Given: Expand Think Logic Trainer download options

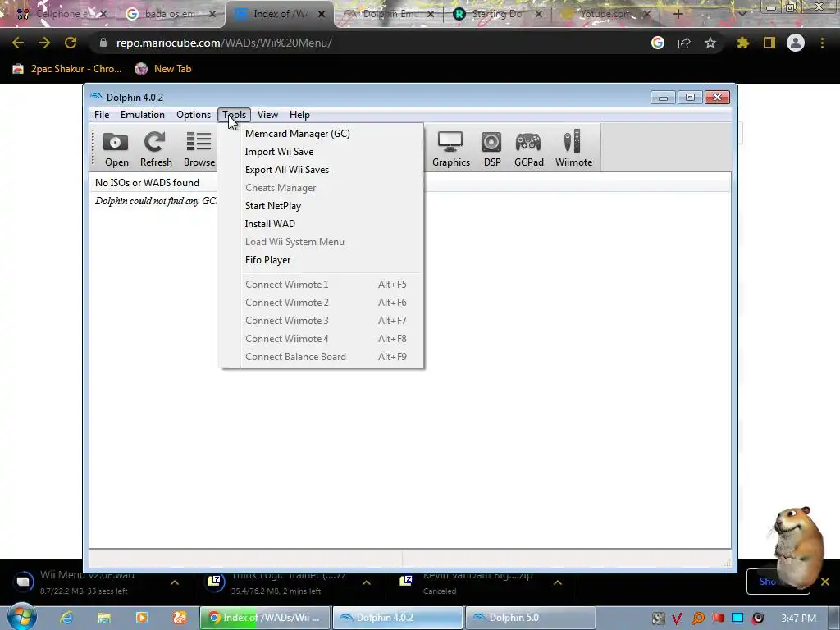Looking at the screenshot, I should tap(367, 582).
